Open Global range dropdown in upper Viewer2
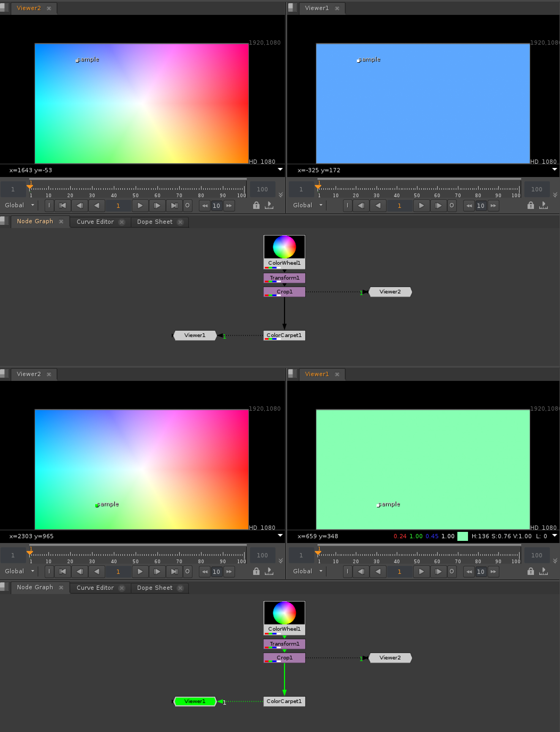 (x=19, y=205)
